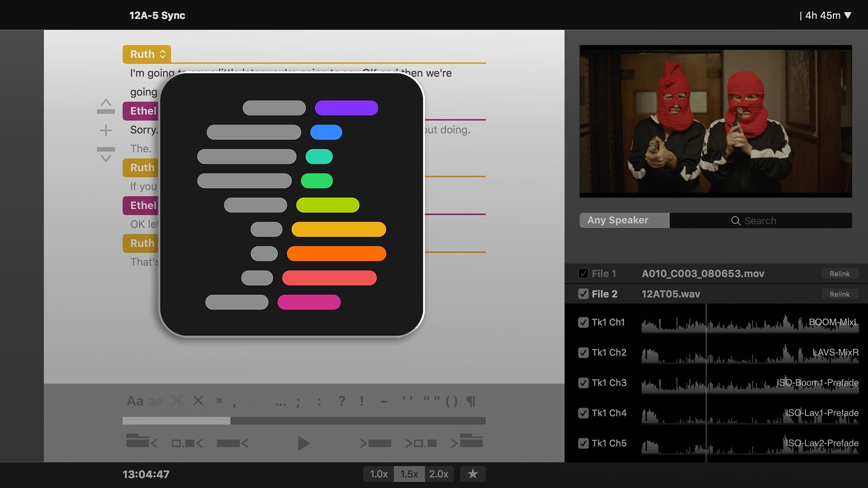
Task: Click the parentheses insertion icon
Action: click(x=451, y=400)
